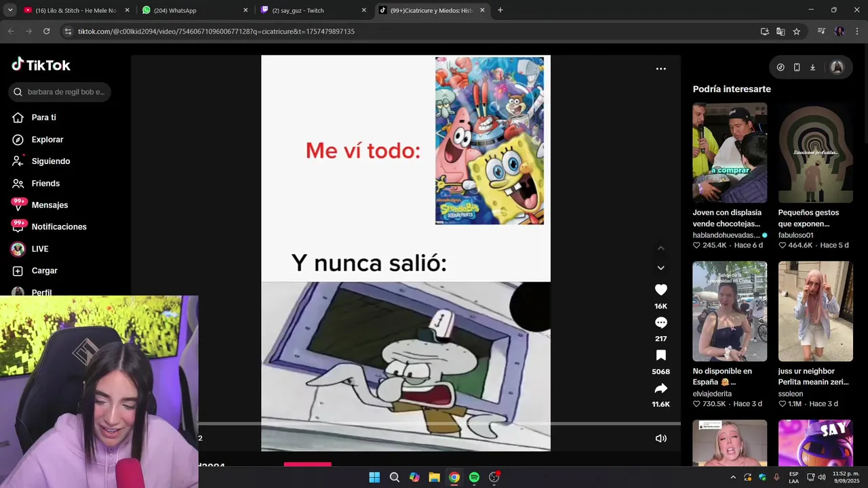Open File Explorer from taskbar
Image resolution: width=868 pixels, height=488 pixels.
point(434,477)
